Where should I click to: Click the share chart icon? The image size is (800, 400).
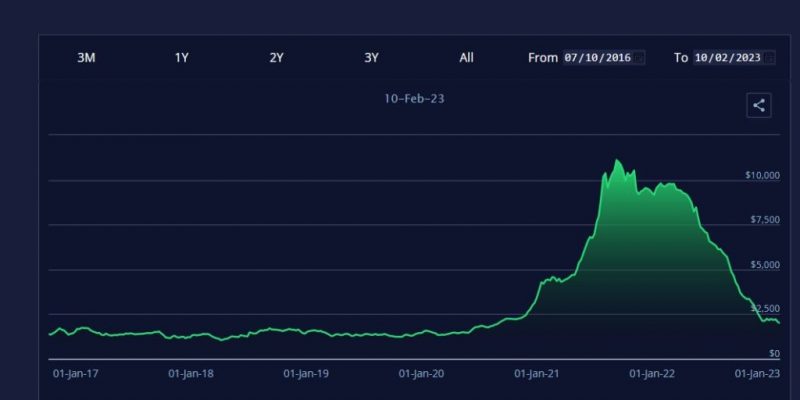pyautogui.click(x=759, y=106)
